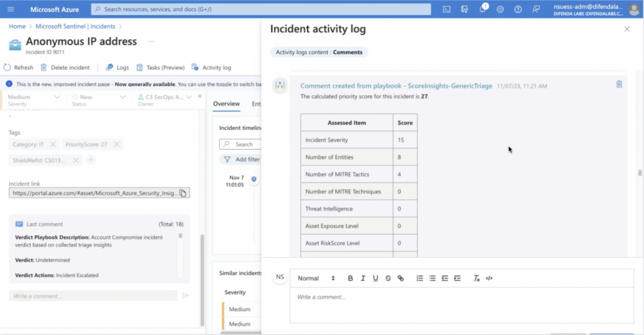Open the account avatar menu
The width and height of the screenshot is (644, 335).
click(x=634, y=9)
